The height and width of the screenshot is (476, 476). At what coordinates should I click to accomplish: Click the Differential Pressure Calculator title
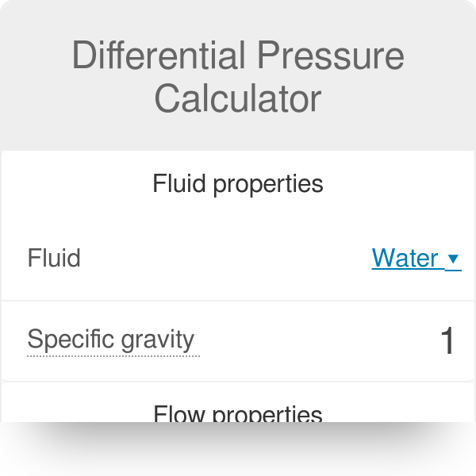[238, 78]
